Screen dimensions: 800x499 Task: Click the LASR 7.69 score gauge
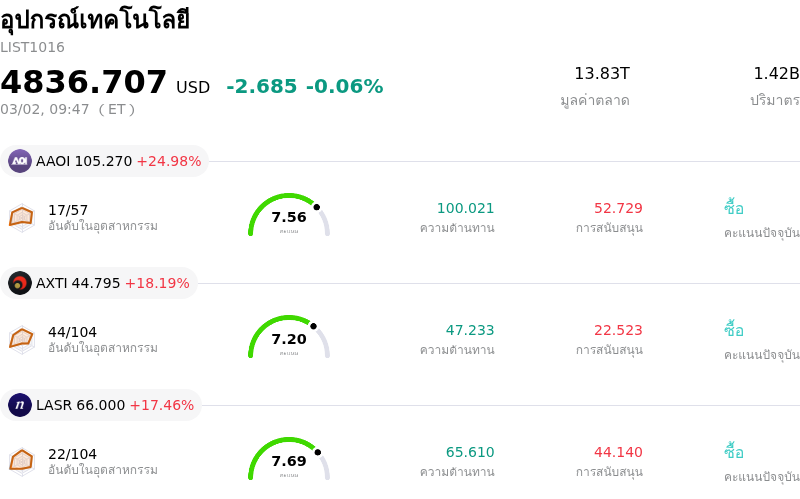pyautogui.click(x=289, y=460)
